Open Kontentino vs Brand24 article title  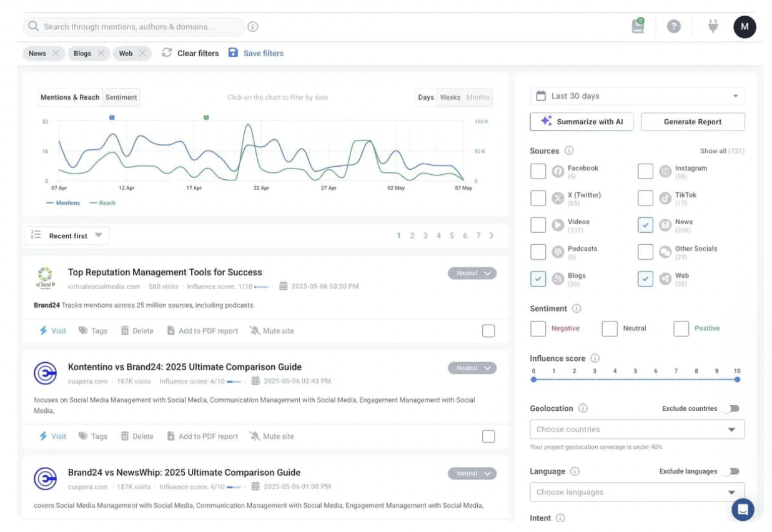(x=185, y=367)
